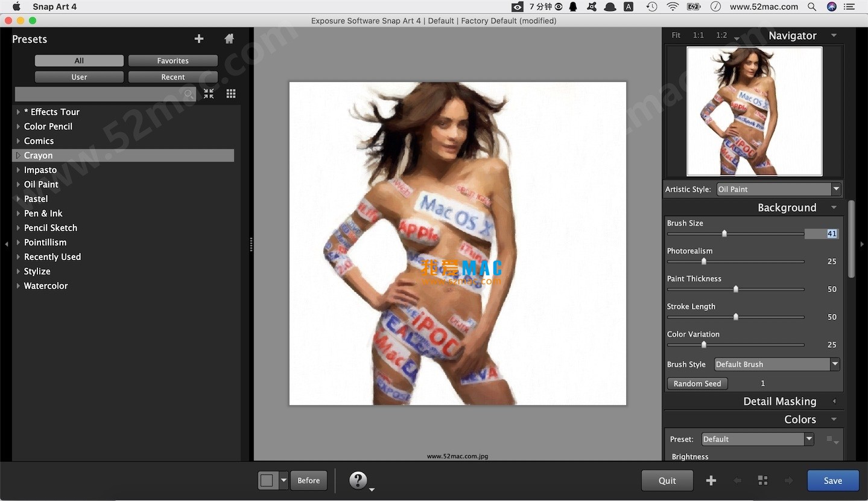Click the four-squares grid icon near Save
The height and width of the screenshot is (501, 868).
click(762, 480)
